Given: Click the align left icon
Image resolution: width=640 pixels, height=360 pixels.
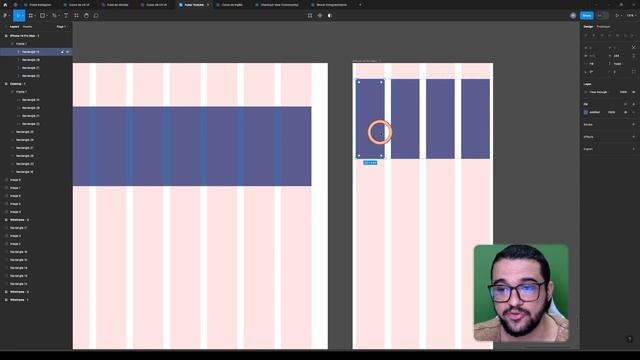Looking at the screenshot, I should tap(586, 36).
